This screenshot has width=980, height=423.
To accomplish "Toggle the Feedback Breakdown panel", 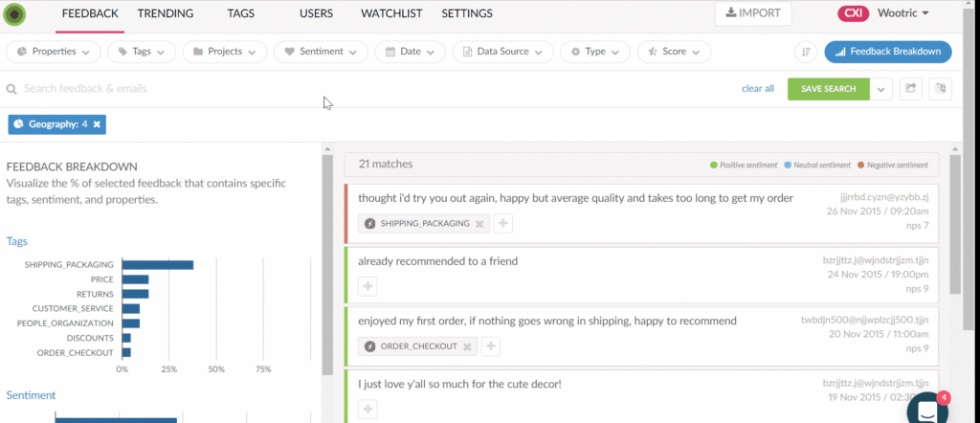I will (881, 52).
